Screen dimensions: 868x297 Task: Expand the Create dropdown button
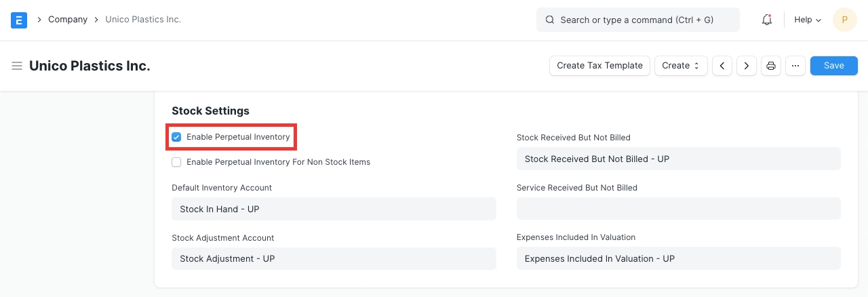680,66
